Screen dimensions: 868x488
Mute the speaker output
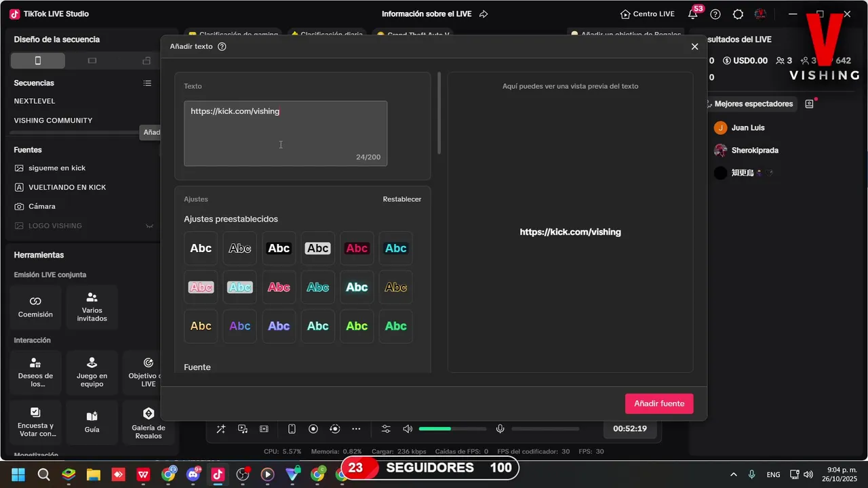tap(408, 429)
